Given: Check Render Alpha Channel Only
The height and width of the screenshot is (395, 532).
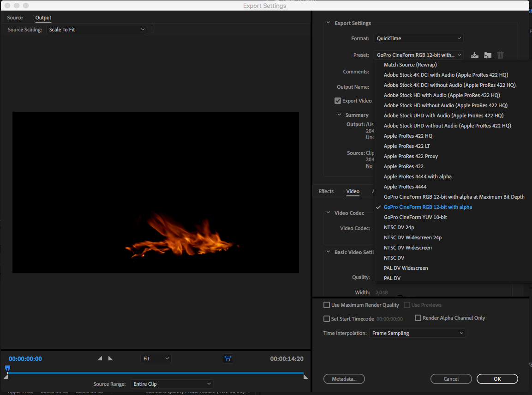Looking at the screenshot, I should click(x=418, y=318).
